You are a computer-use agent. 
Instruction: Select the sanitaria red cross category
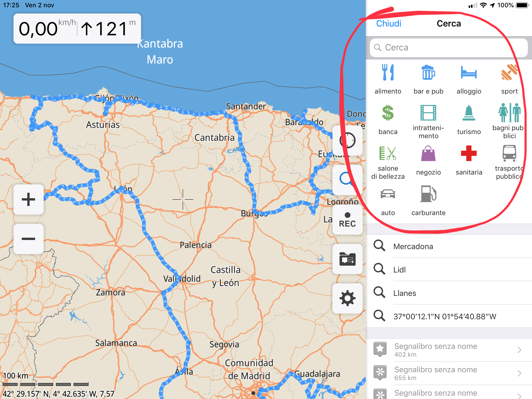(469, 154)
